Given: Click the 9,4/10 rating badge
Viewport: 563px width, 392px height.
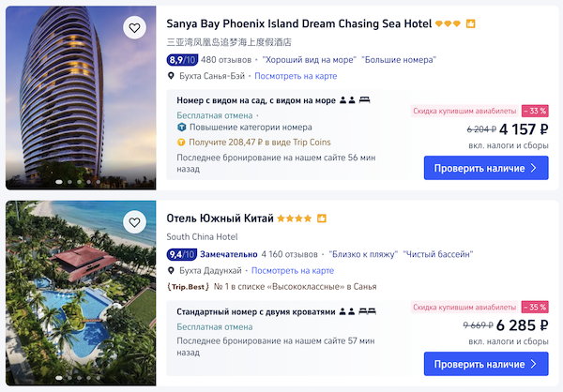Looking at the screenshot, I should click(x=181, y=254).
